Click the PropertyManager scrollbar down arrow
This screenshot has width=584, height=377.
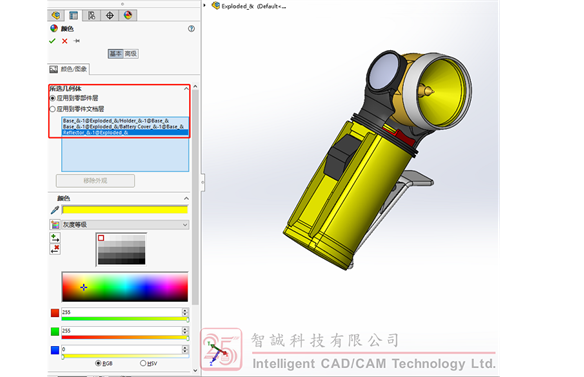(x=196, y=370)
